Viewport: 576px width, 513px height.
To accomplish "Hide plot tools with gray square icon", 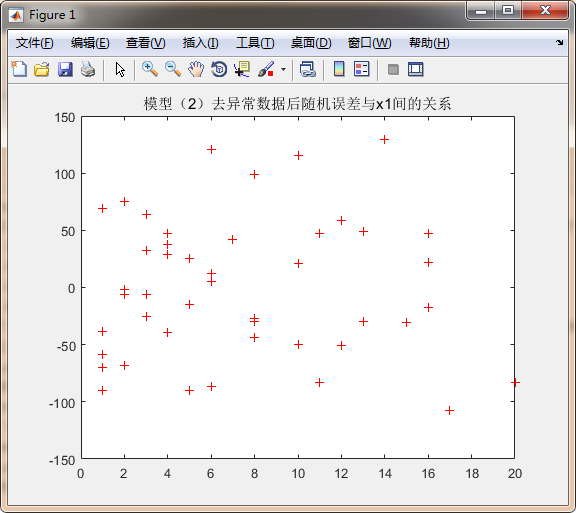I will 393,69.
